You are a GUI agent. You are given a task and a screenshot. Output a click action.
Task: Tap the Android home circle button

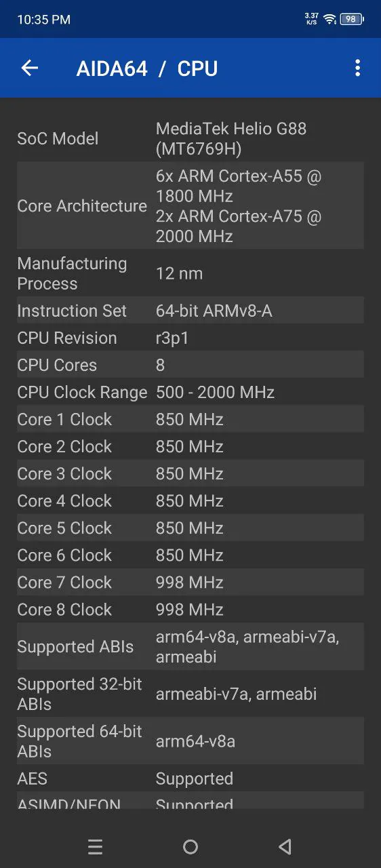[x=190, y=846]
